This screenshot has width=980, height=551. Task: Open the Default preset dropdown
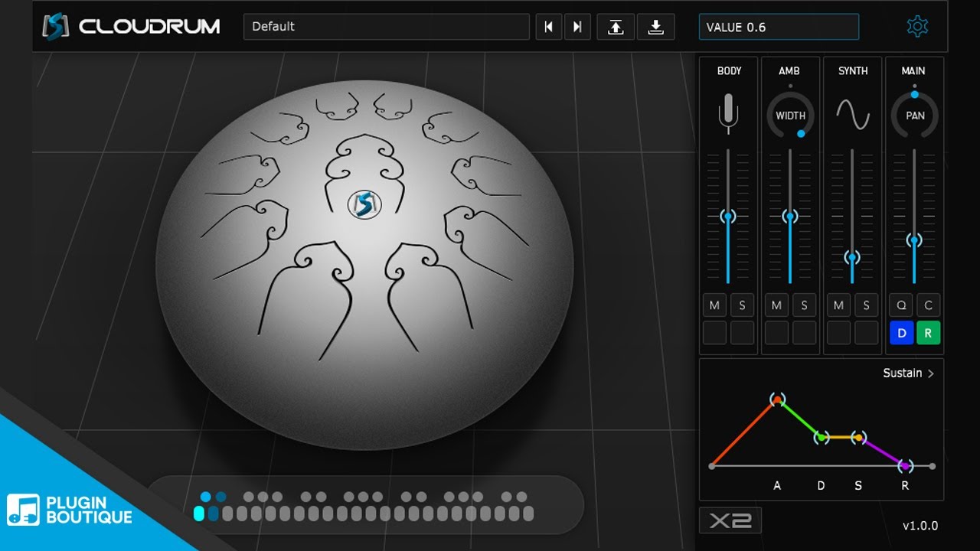point(387,27)
